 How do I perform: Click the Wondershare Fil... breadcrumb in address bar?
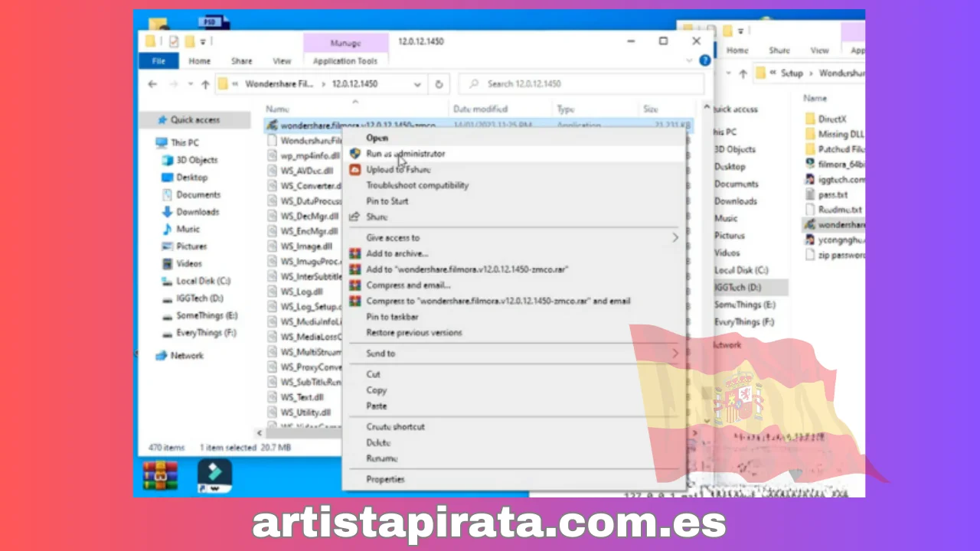pos(278,84)
